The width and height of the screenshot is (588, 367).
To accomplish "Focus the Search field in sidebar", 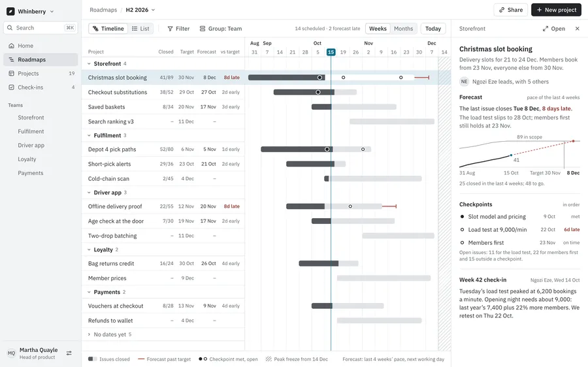I will coord(41,27).
